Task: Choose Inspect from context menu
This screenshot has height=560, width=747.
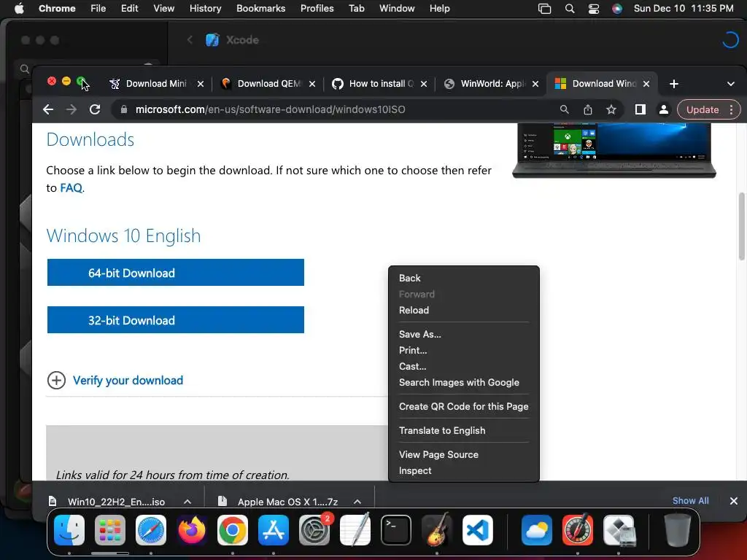Action: point(463,470)
